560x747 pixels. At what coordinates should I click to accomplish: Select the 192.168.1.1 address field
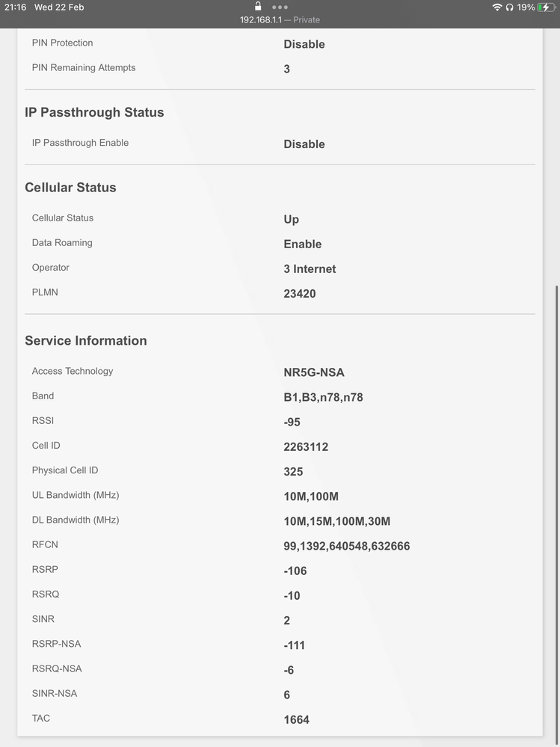pyautogui.click(x=280, y=20)
